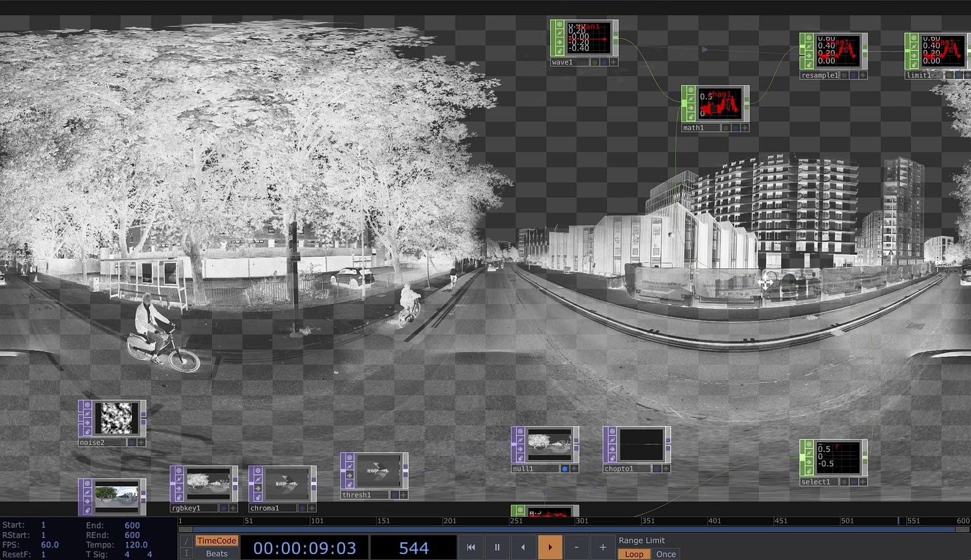This screenshot has width=971, height=560.
Task: Click plus icon beside noise2 name
Action: click(141, 442)
